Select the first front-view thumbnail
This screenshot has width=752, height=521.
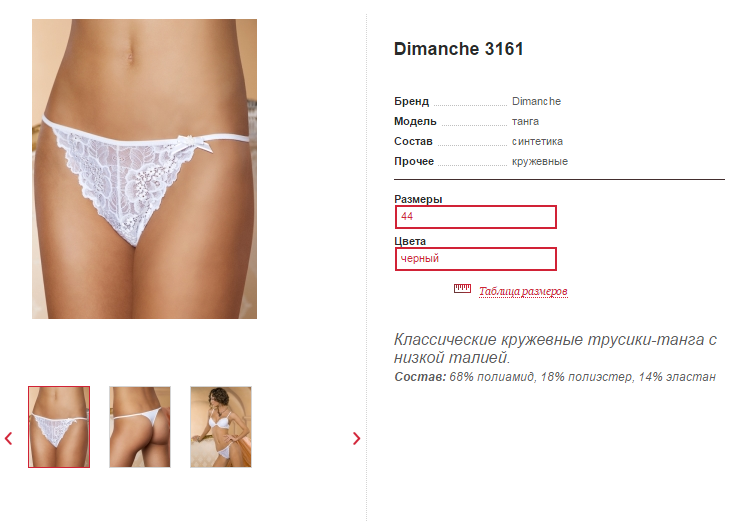pos(59,427)
